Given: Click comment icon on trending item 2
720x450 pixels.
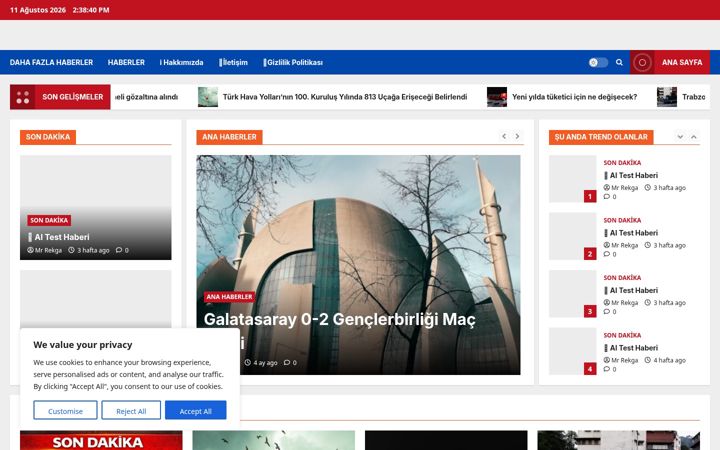Looking at the screenshot, I should click(x=607, y=254).
